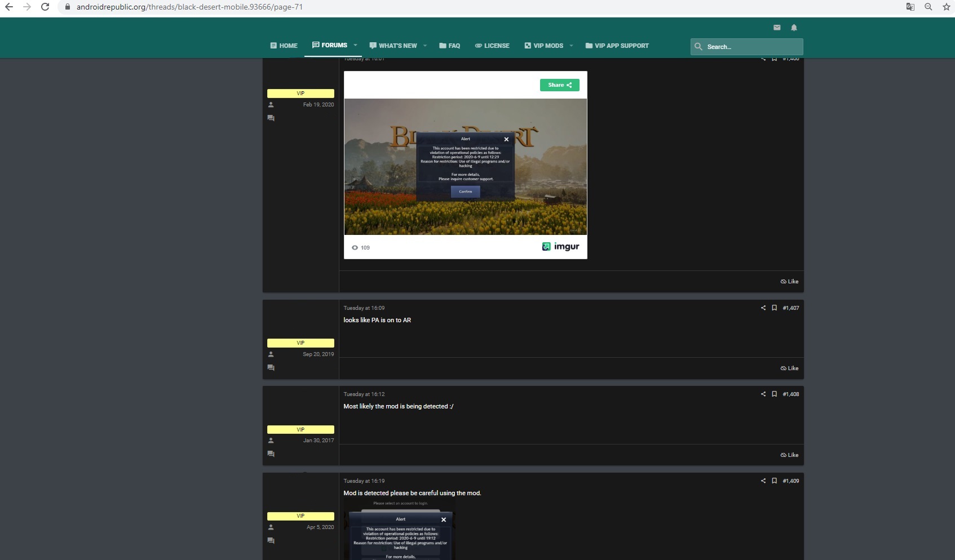Click member icon beside Apr 5, 2020

[271, 527]
